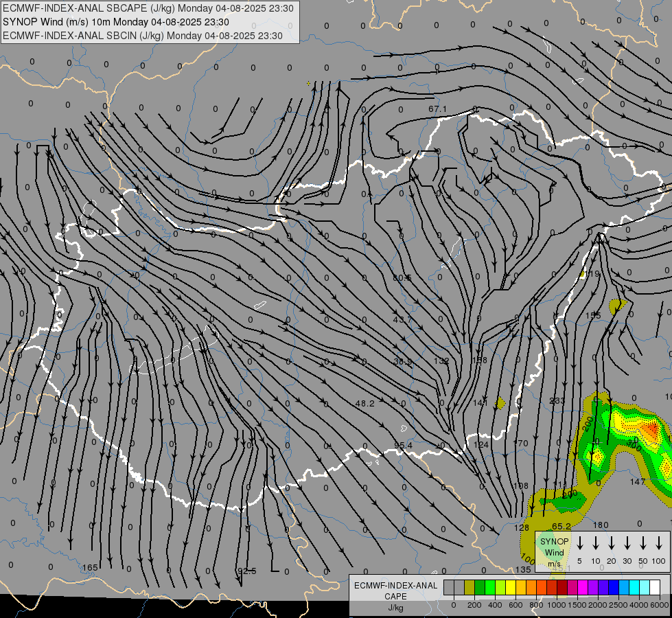Select the sky blue swatch starting at 2500

[x=624, y=587]
